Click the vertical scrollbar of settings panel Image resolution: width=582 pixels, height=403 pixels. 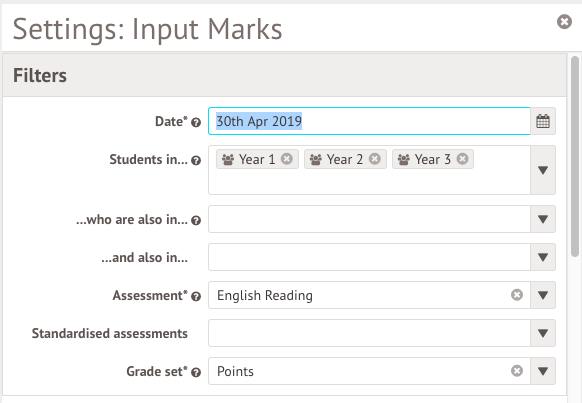point(575,156)
